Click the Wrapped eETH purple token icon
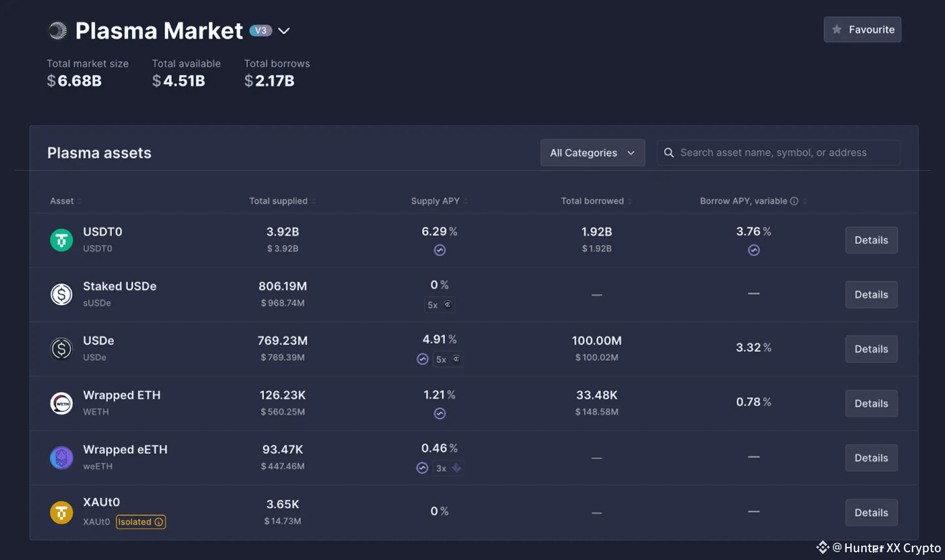The height and width of the screenshot is (560, 945). point(62,458)
